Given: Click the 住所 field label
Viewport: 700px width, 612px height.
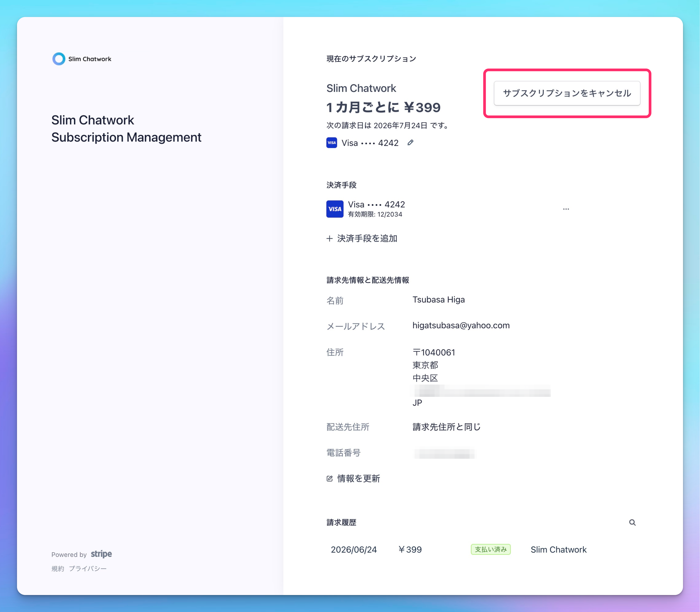Looking at the screenshot, I should click(x=335, y=352).
